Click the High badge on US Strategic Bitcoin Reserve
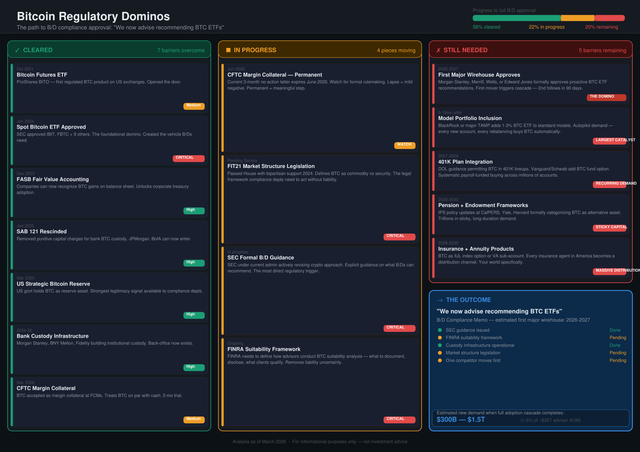Screen dimensions: 640x452 click(x=194, y=315)
